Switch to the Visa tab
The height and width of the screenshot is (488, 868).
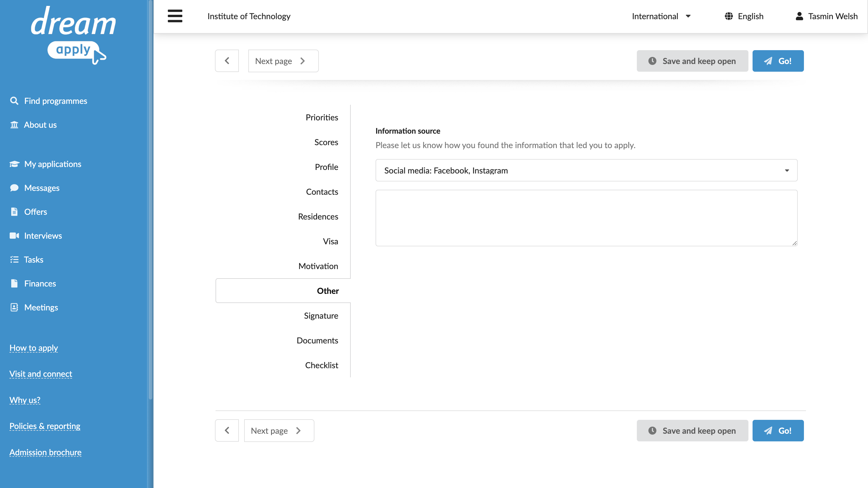[x=331, y=241]
